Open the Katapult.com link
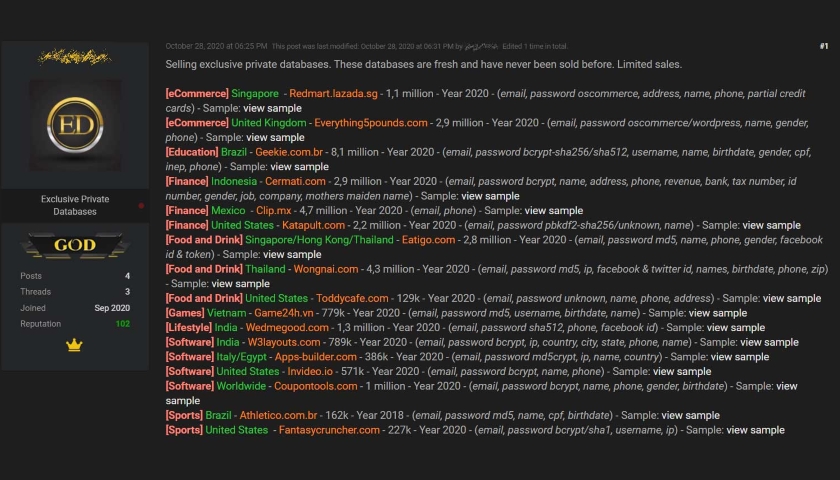The width and height of the screenshot is (840, 480). pos(313,226)
